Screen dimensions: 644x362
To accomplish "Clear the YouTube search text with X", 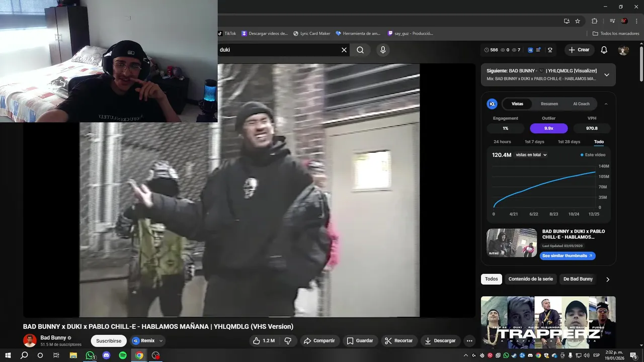I will click(x=344, y=50).
